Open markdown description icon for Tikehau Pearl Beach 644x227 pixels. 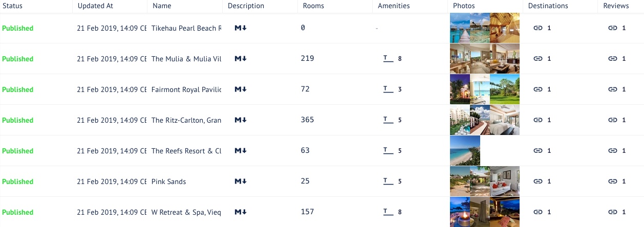click(x=241, y=28)
